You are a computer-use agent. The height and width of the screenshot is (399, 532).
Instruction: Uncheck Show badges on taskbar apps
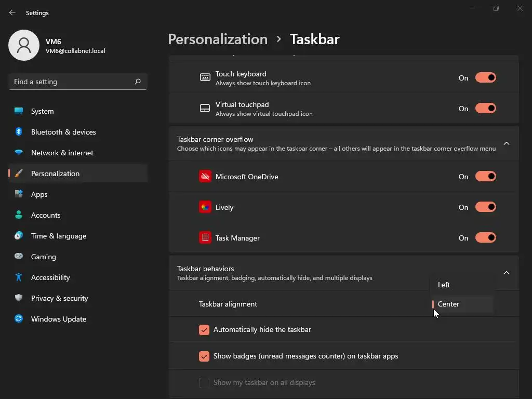coord(204,356)
